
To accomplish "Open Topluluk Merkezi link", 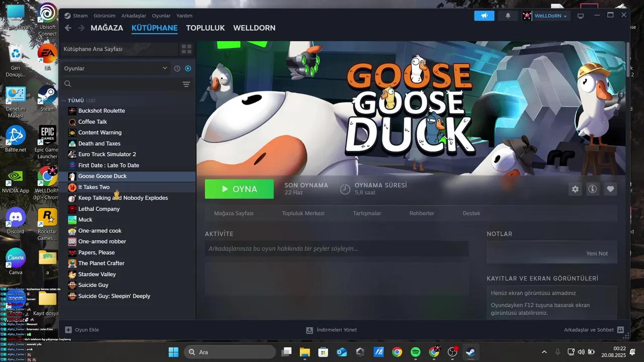I will pyautogui.click(x=303, y=213).
